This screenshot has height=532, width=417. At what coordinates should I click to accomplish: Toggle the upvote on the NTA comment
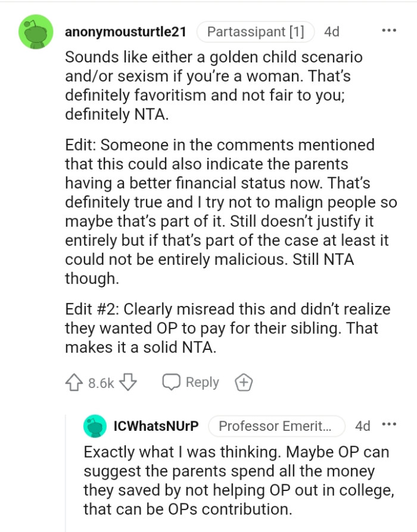pyautogui.click(x=76, y=382)
